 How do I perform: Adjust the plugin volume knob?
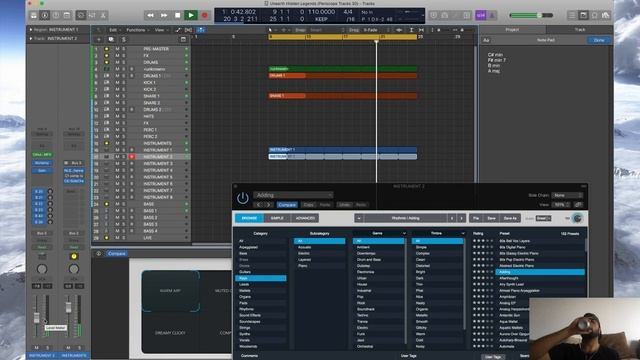[x=578, y=218]
